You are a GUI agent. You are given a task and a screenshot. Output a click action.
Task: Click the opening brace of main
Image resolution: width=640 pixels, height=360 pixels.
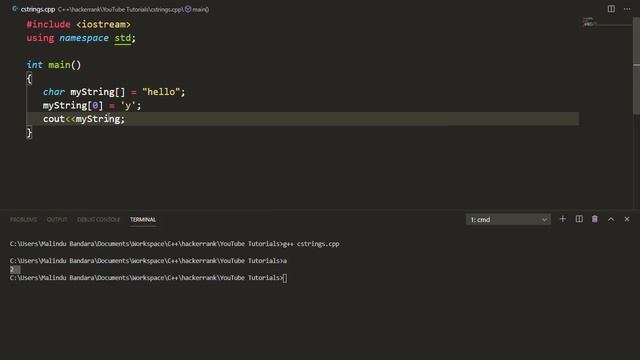point(29,78)
